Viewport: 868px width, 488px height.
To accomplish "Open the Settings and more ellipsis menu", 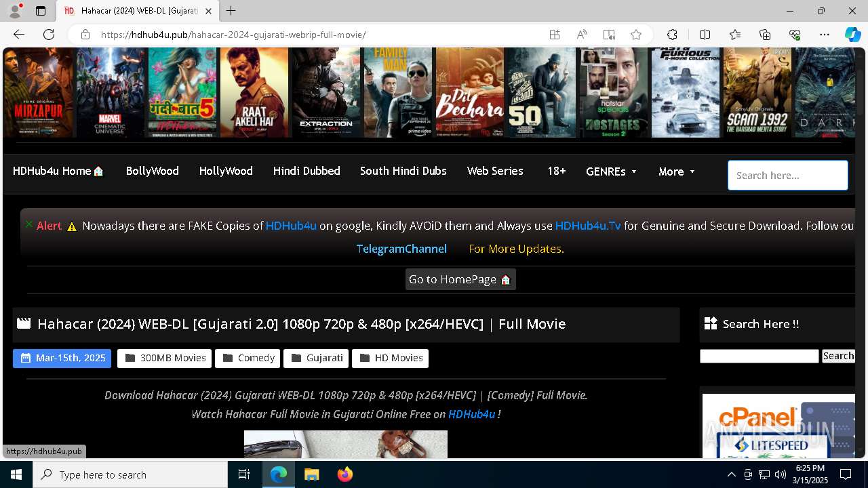I will pos(825,35).
